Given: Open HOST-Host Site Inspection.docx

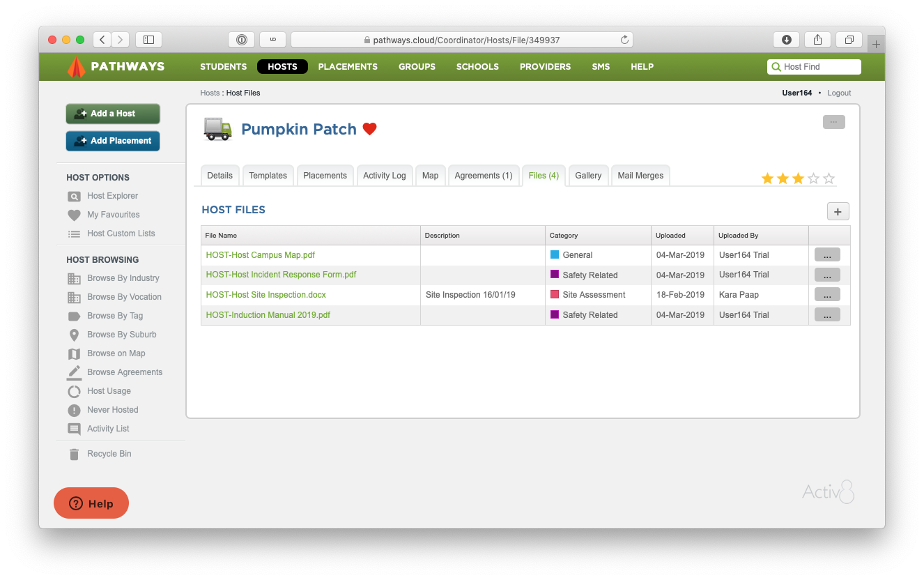Looking at the screenshot, I should [x=266, y=295].
